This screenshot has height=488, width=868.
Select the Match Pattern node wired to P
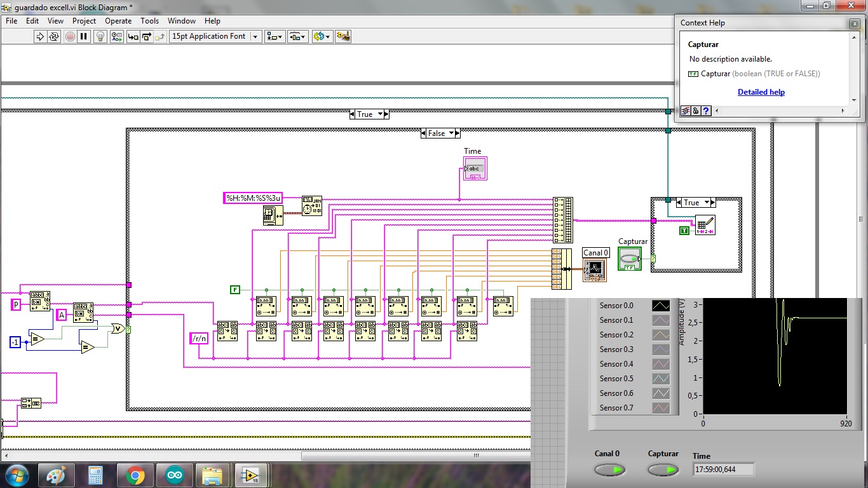pos(40,301)
